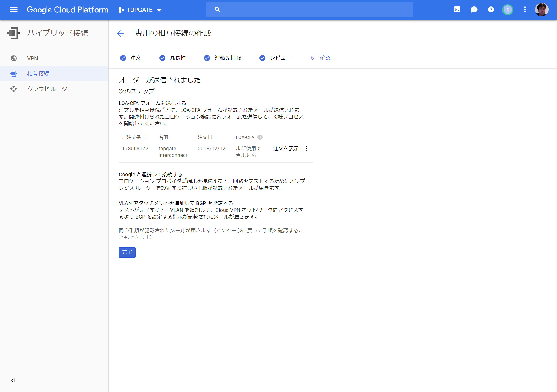Click the order date 2018/12/12

point(212,149)
